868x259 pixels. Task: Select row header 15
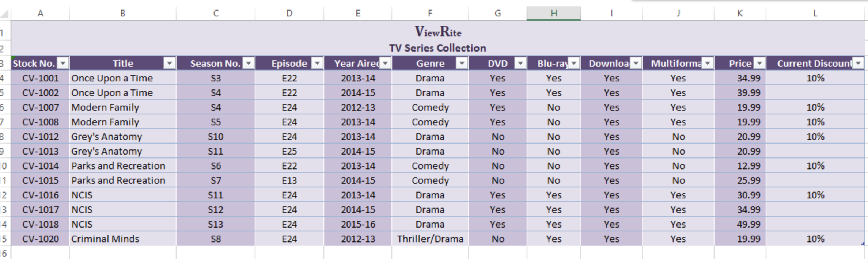(x=4, y=239)
